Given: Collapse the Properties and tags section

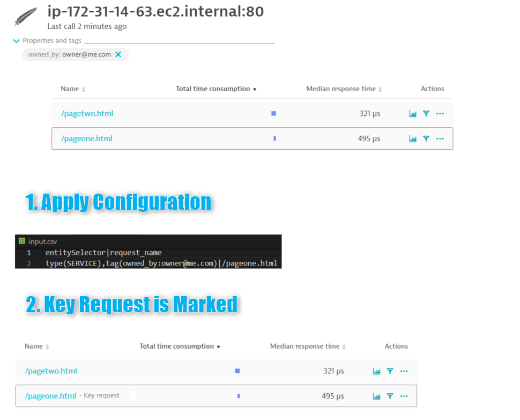Looking at the screenshot, I should tap(16, 40).
